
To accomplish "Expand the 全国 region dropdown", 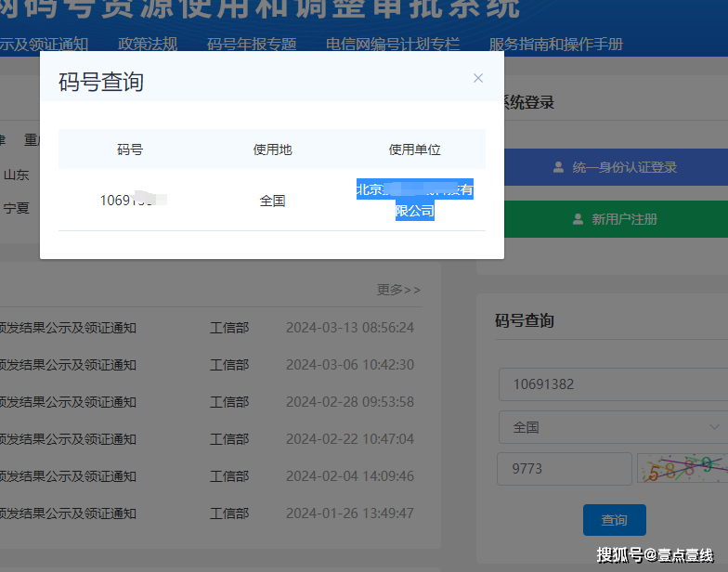I will click(613, 427).
